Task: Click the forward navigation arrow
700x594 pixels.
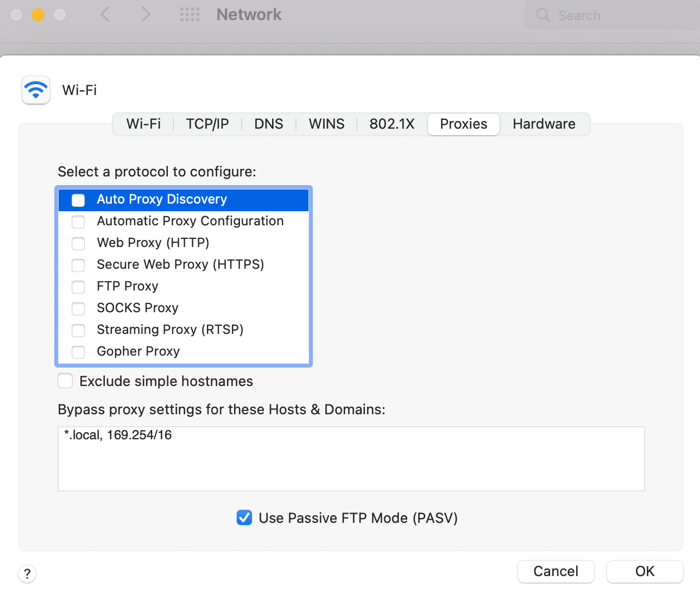Action: coord(146,15)
